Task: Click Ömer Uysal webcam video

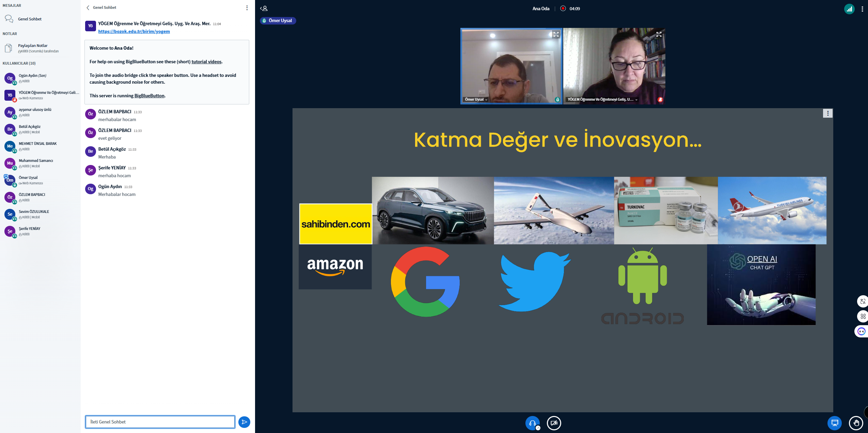Action: click(x=511, y=66)
